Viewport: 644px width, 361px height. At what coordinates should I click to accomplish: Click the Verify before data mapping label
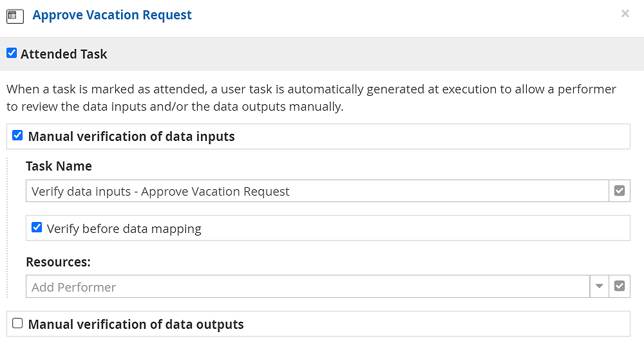(124, 228)
